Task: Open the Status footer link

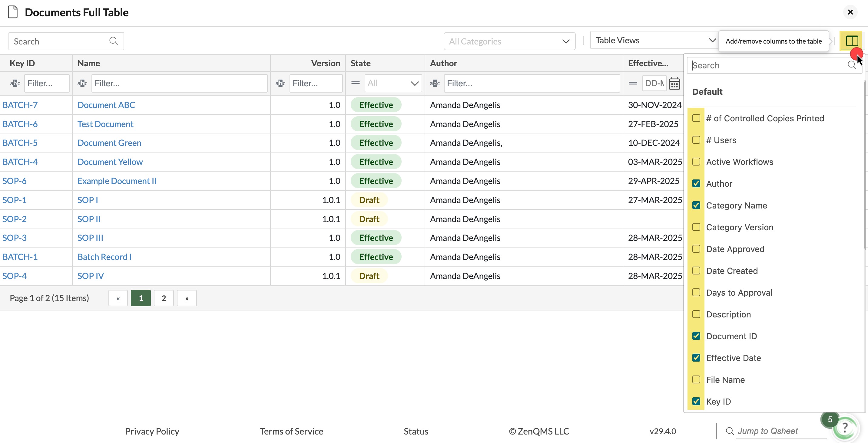Action: (x=416, y=431)
